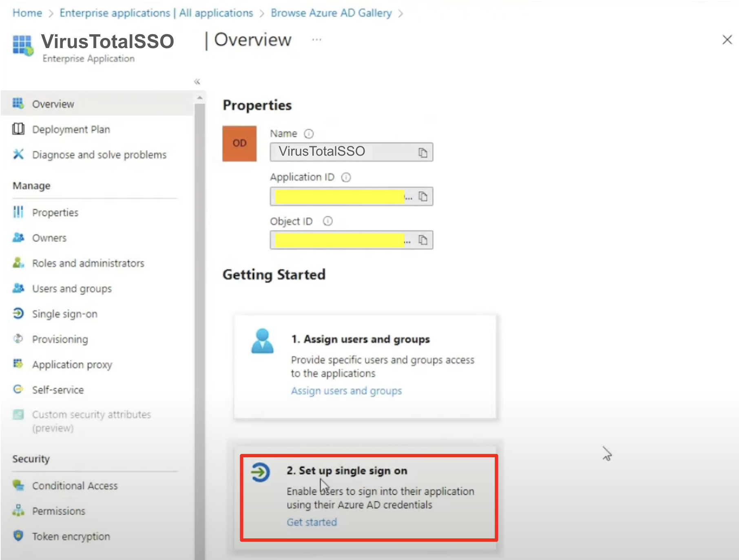Open Diagnose and solve problems
This screenshot has width=739, height=560.
tap(99, 154)
